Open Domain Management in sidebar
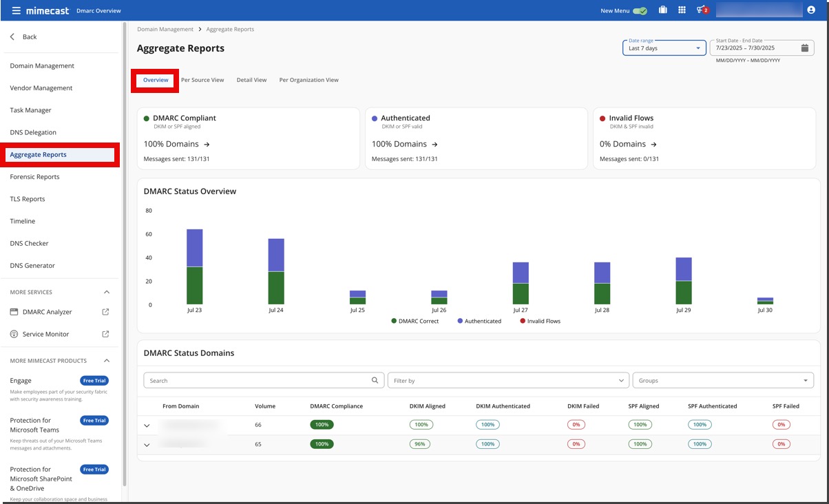This screenshot has height=504, width=829. point(42,66)
